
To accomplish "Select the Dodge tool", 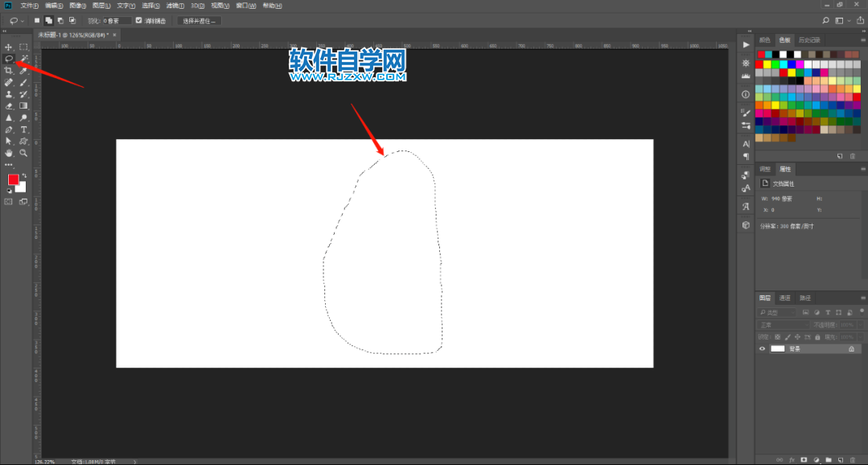I will click(24, 117).
